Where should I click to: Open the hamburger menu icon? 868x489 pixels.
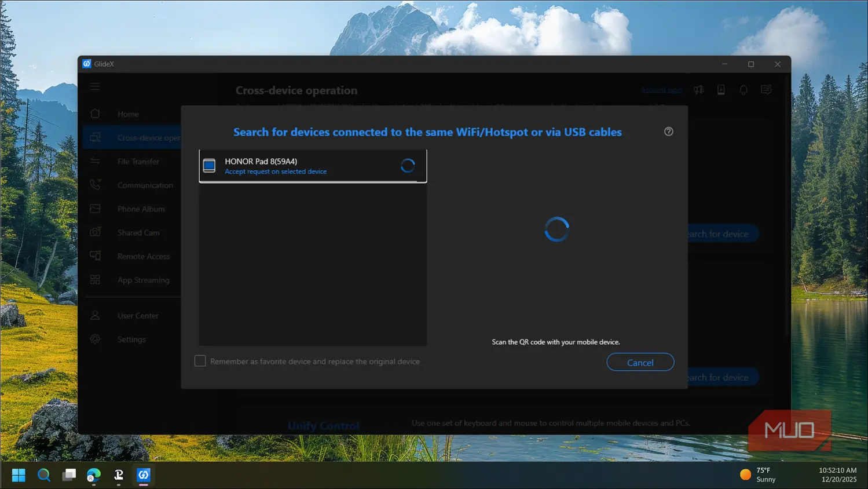[x=95, y=87]
